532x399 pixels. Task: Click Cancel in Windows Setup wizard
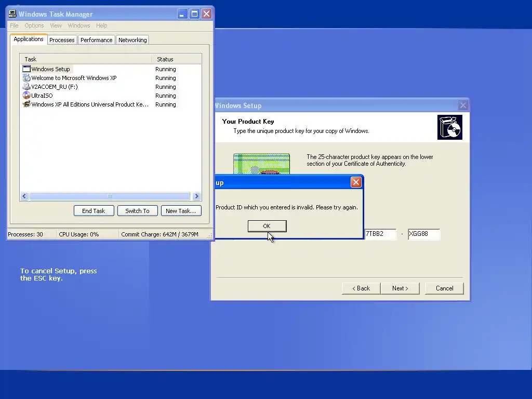click(444, 288)
